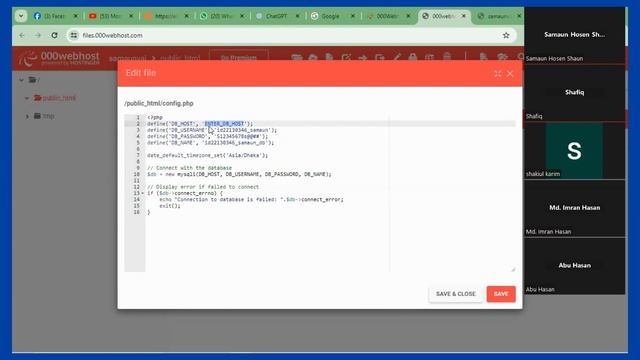Grab the editor resize handle corner
The image size is (640, 360).
tap(513, 269)
